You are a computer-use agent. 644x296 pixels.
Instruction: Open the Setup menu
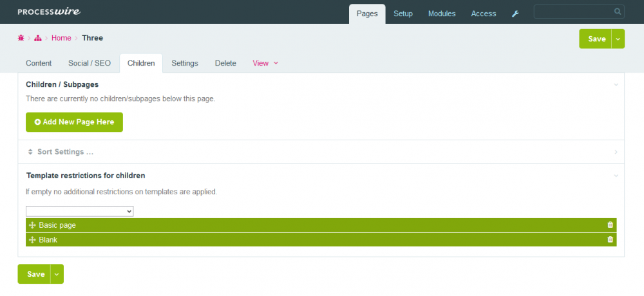[403, 14]
